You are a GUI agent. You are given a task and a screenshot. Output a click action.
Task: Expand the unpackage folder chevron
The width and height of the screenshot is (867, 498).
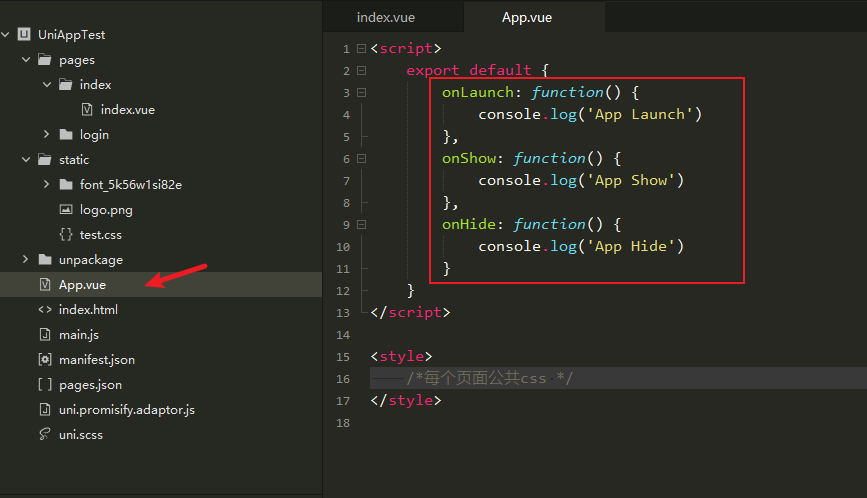point(25,259)
